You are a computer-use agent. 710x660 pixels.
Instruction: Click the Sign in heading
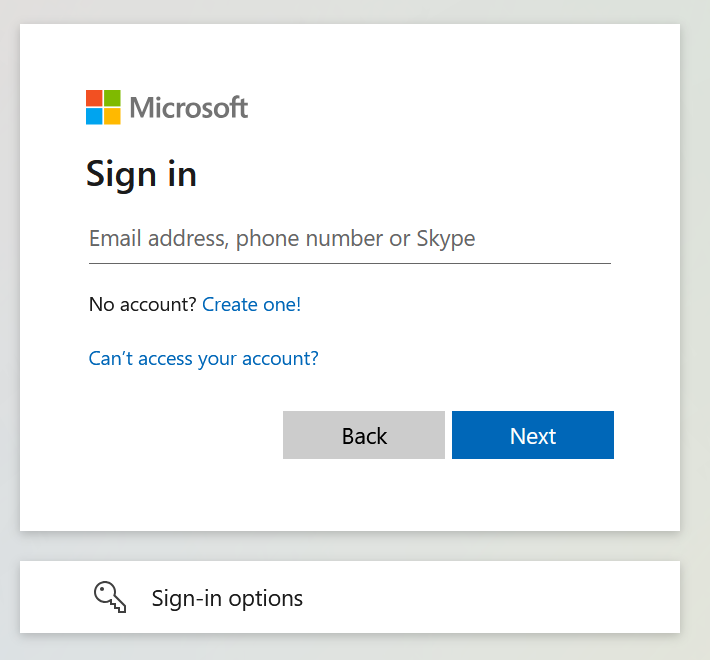pyautogui.click(x=141, y=175)
